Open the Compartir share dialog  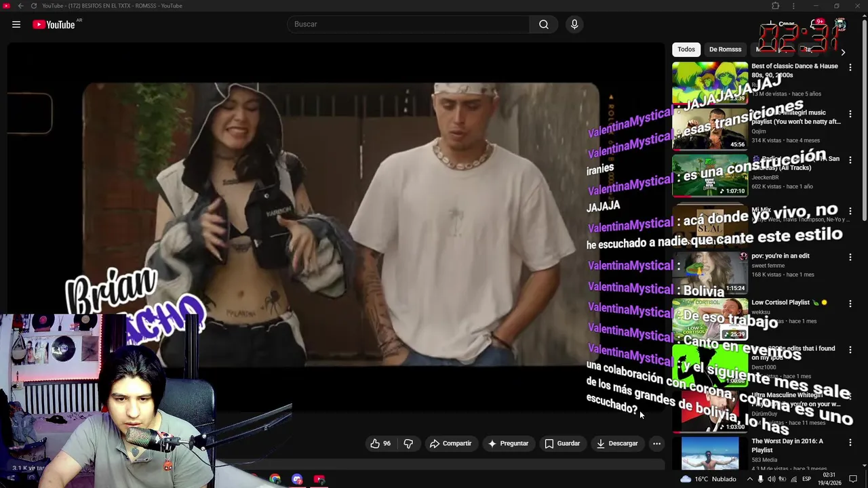coord(450,443)
